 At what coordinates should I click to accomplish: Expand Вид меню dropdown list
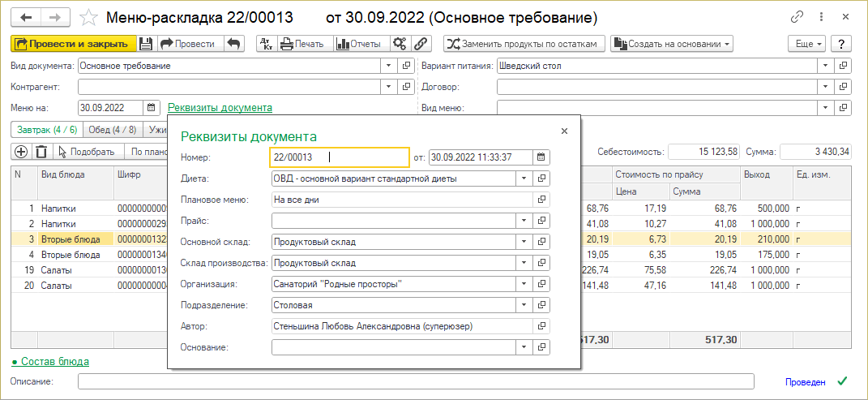pos(826,107)
